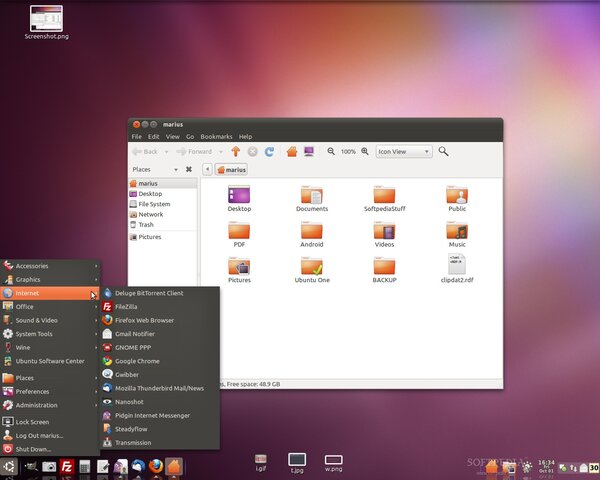Click the Stop loading toolbar icon

[x=253, y=152]
